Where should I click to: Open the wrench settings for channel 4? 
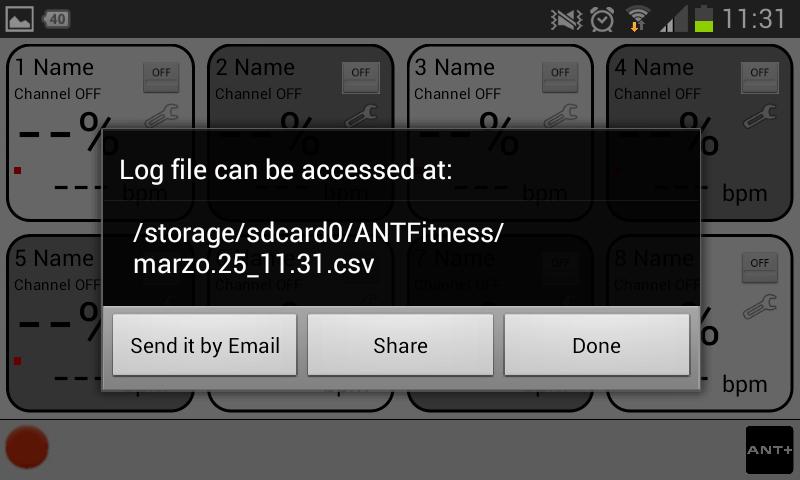click(x=760, y=116)
